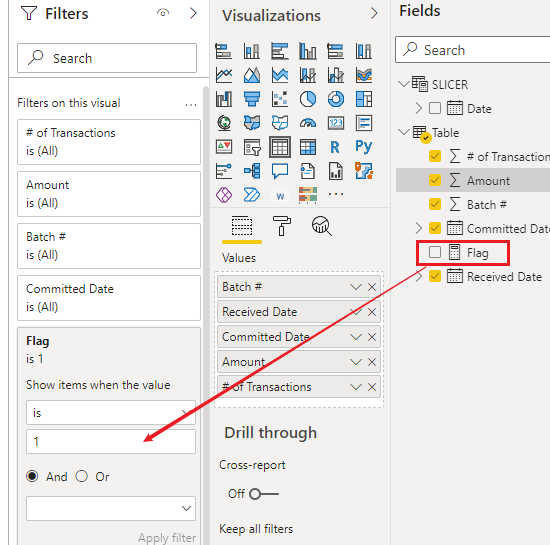Remove # of Transactions from Values

point(372,387)
